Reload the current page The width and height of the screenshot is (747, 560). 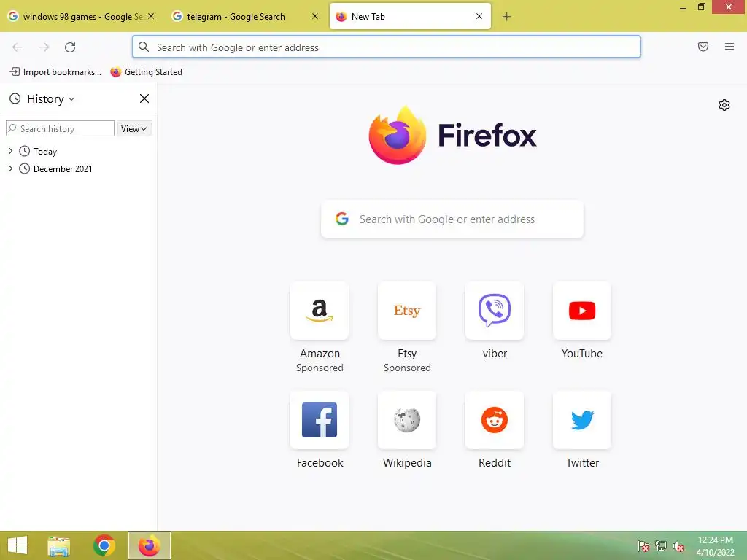[x=70, y=47]
